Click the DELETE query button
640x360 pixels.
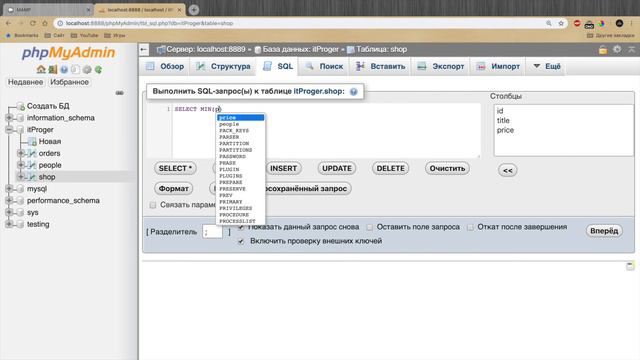point(390,169)
